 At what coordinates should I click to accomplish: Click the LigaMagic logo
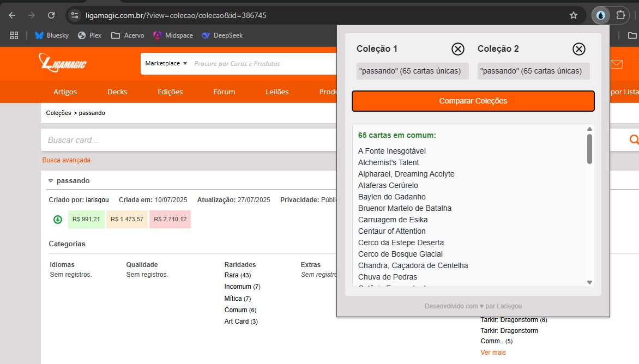[63, 63]
